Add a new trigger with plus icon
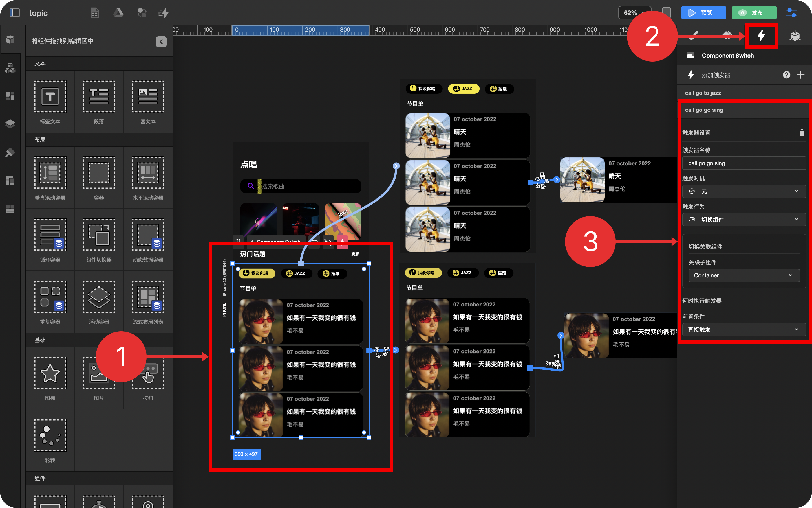 click(x=801, y=75)
